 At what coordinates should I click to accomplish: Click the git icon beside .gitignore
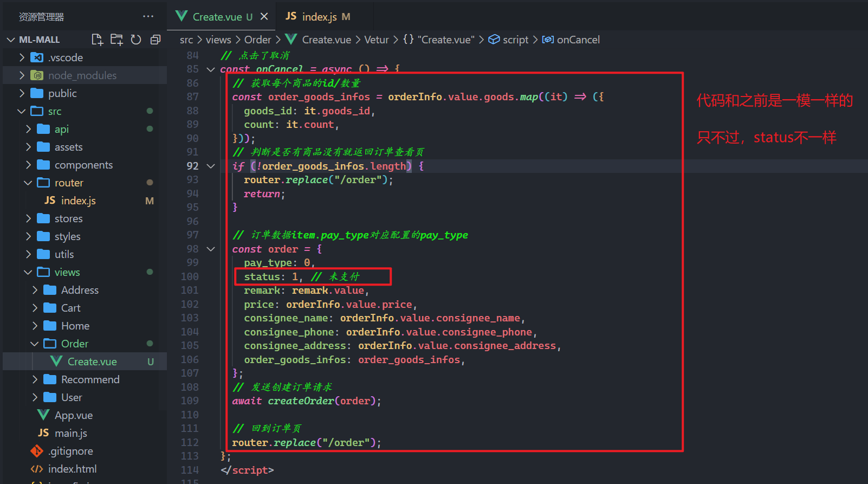37,451
